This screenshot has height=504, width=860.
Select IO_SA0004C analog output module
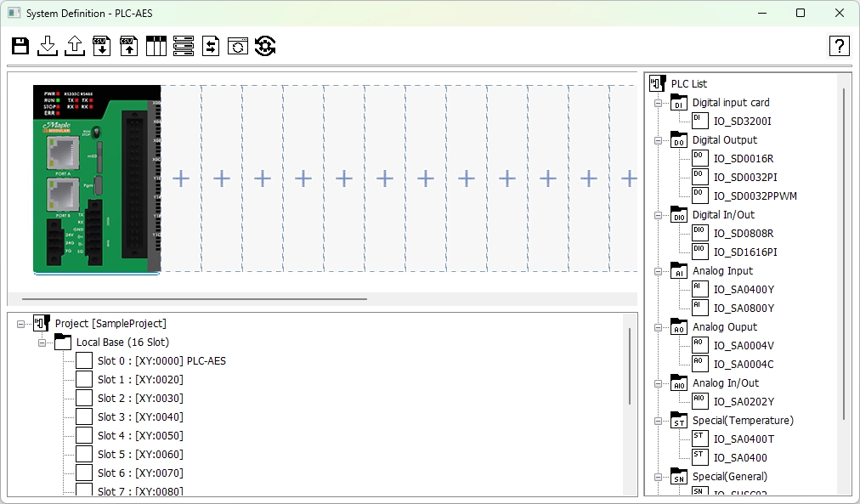coord(744,364)
